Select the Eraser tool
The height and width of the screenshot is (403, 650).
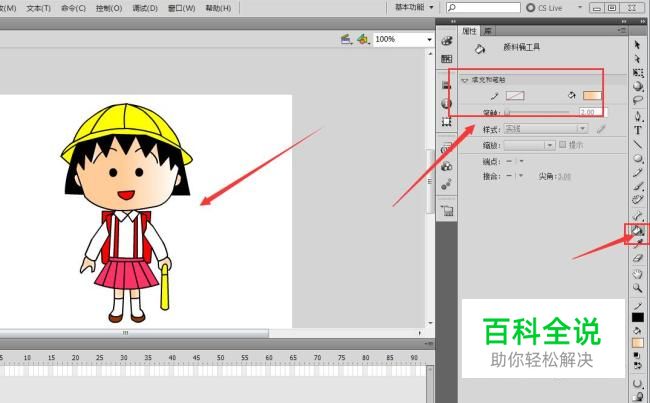(x=638, y=258)
